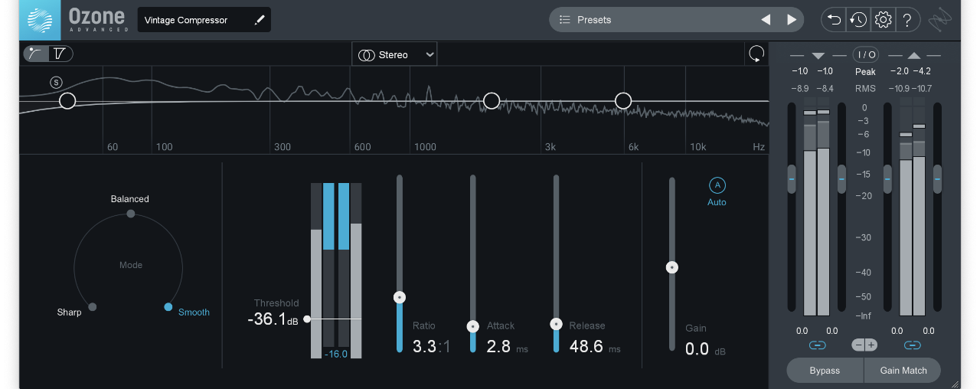Image resolution: width=980 pixels, height=389 pixels.
Task: Click the input RMS reading -8.9
Action: click(x=799, y=89)
